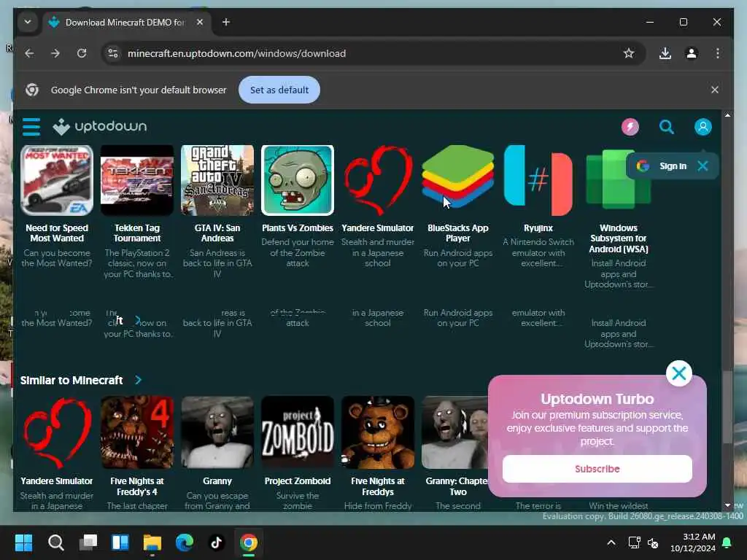Close the Uptodown Turbo popup
This screenshot has height=560, width=747.
tap(679, 373)
